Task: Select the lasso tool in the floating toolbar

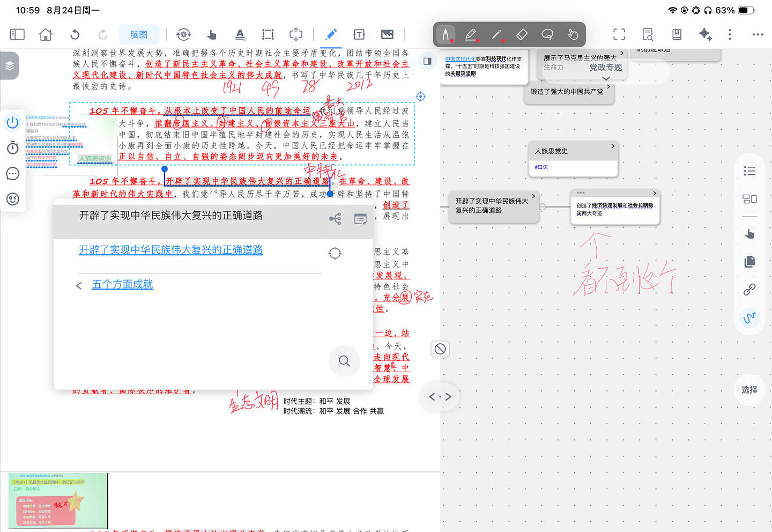Action: pyautogui.click(x=547, y=34)
